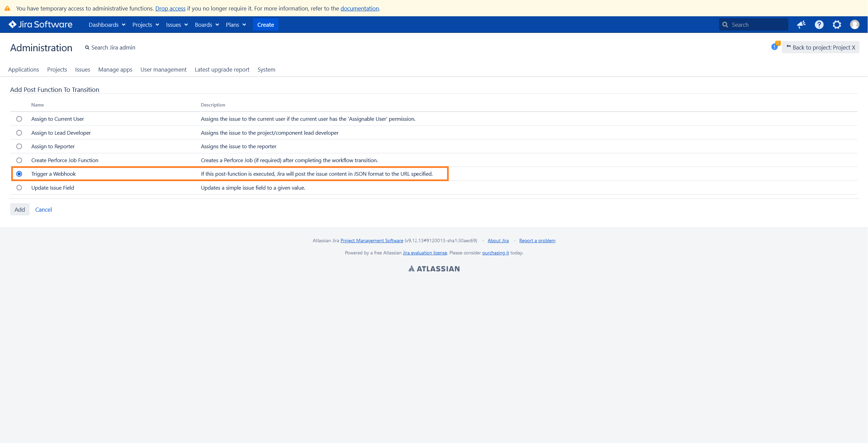This screenshot has width=868, height=443.
Task: Click Back to project: Project X button
Action: coord(821,47)
